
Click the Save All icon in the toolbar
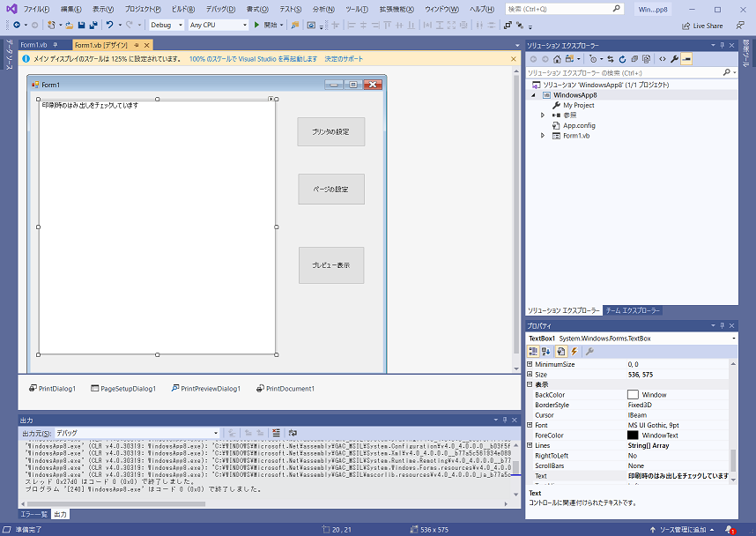click(x=93, y=25)
